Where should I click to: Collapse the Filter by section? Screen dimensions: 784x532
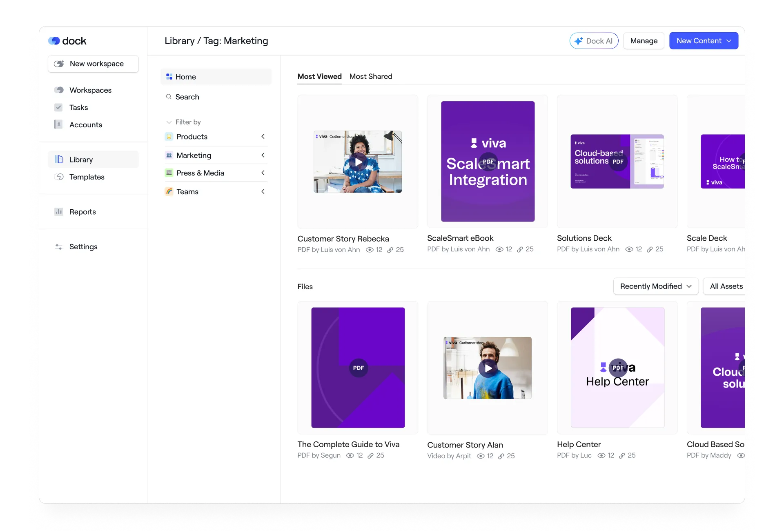coord(169,122)
